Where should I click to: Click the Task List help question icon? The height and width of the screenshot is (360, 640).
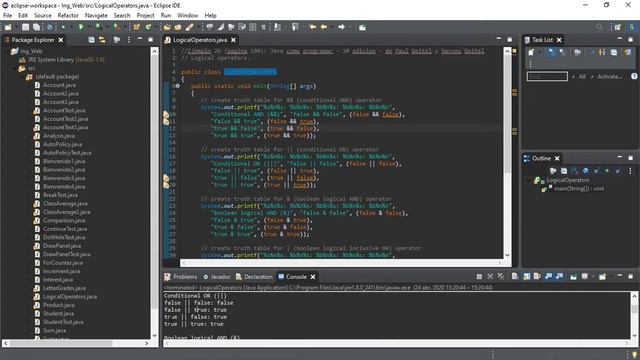(x=634, y=76)
